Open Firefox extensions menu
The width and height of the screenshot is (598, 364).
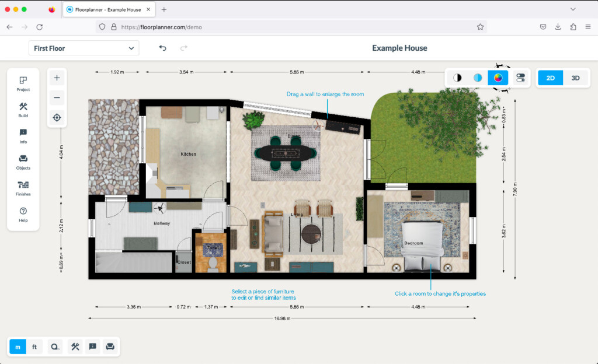pos(573,27)
